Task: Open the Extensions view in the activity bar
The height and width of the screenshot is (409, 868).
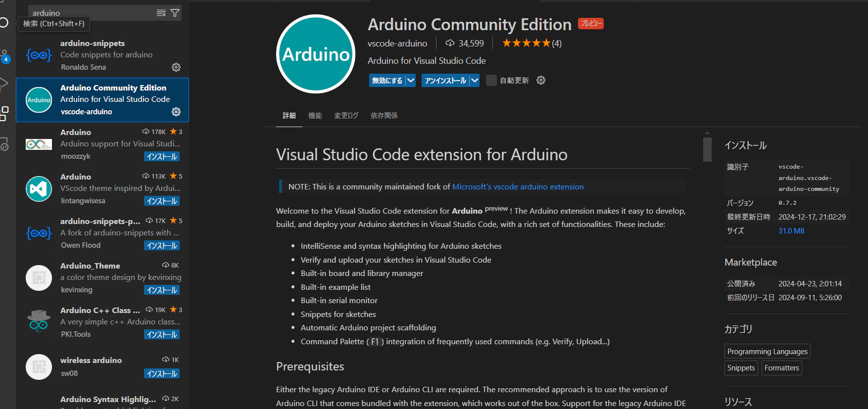Action: pos(4,113)
